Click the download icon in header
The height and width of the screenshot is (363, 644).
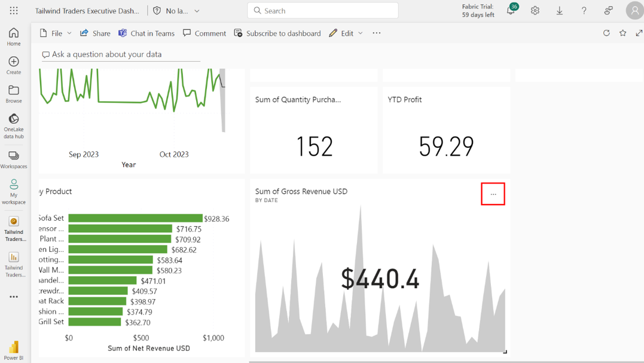pyautogui.click(x=560, y=11)
